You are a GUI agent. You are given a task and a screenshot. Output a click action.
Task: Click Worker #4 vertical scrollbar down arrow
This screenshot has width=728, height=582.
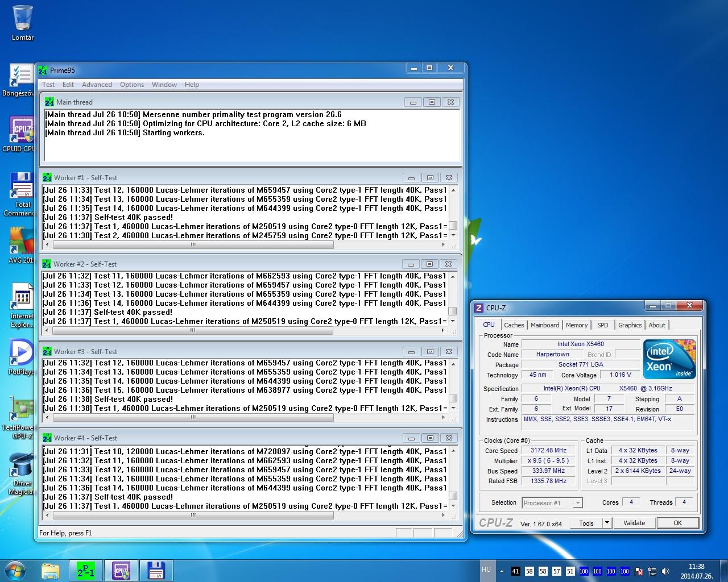(x=453, y=505)
